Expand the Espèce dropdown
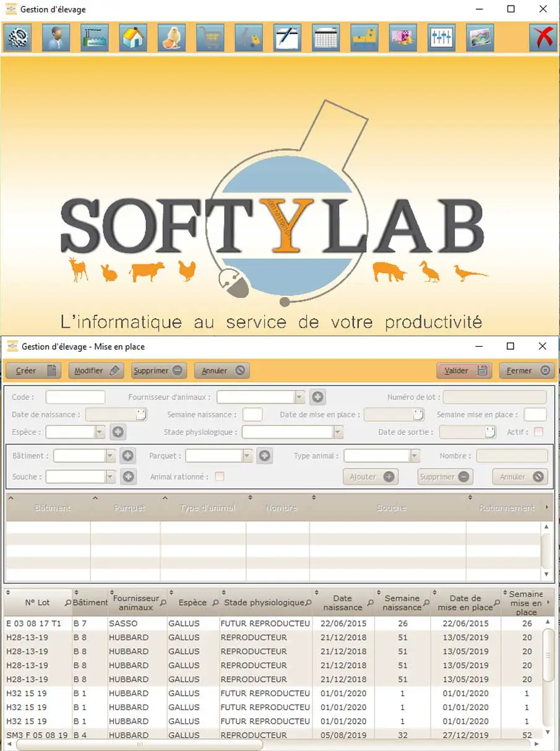The width and height of the screenshot is (560, 751). [100, 432]
